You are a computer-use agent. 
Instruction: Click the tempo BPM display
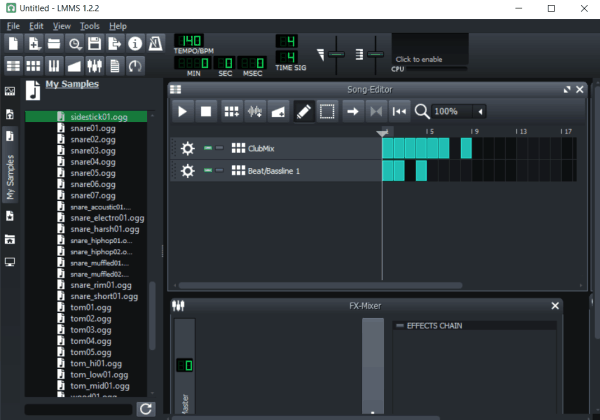(x=189, y=41)
